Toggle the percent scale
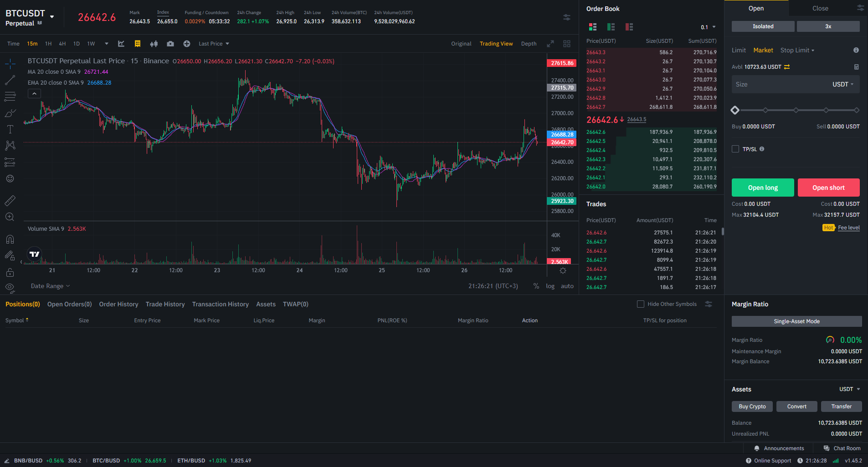The image size is (868, 467). click(536, 286)
